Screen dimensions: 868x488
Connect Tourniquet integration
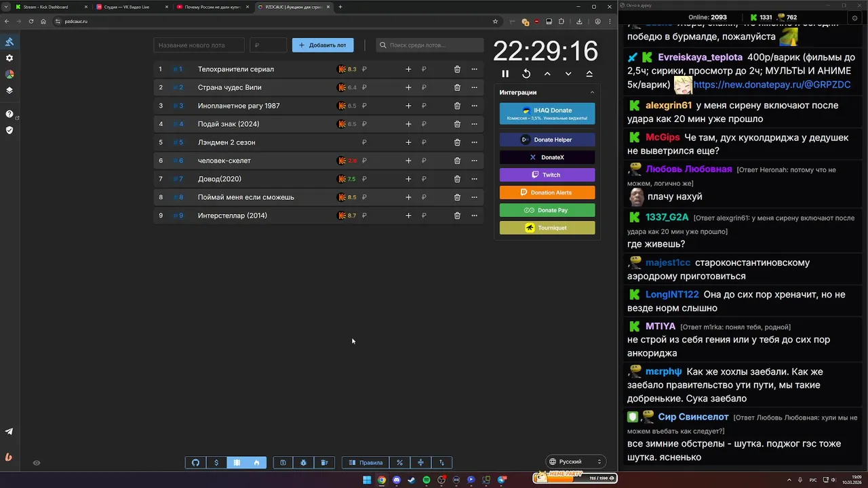[547, 228]
